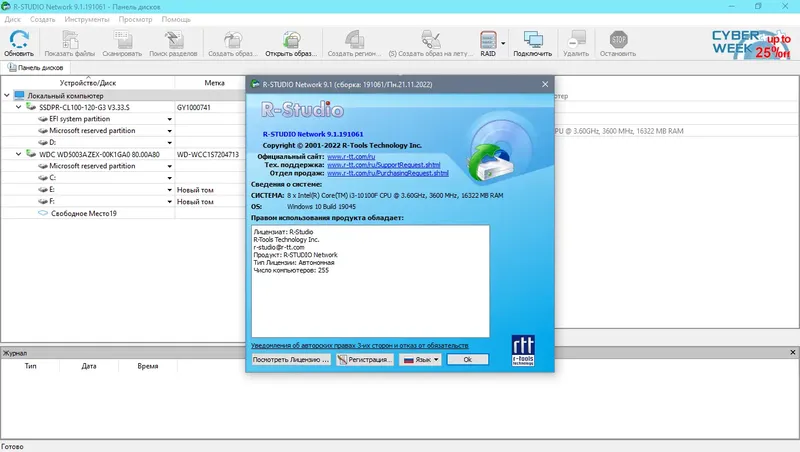
Task: Open dropdown for E: partition
Action: [169, 190]
